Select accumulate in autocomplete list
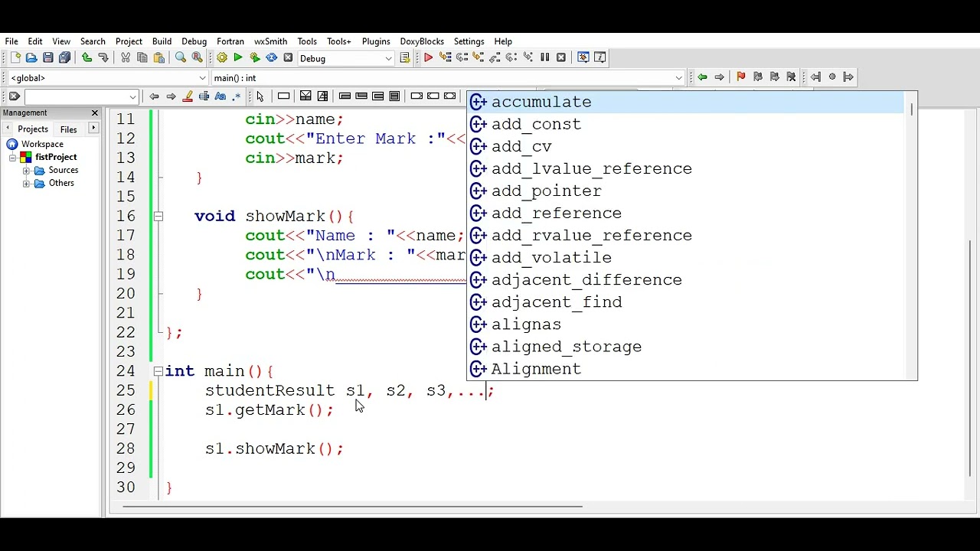 (x=685, y=102)
